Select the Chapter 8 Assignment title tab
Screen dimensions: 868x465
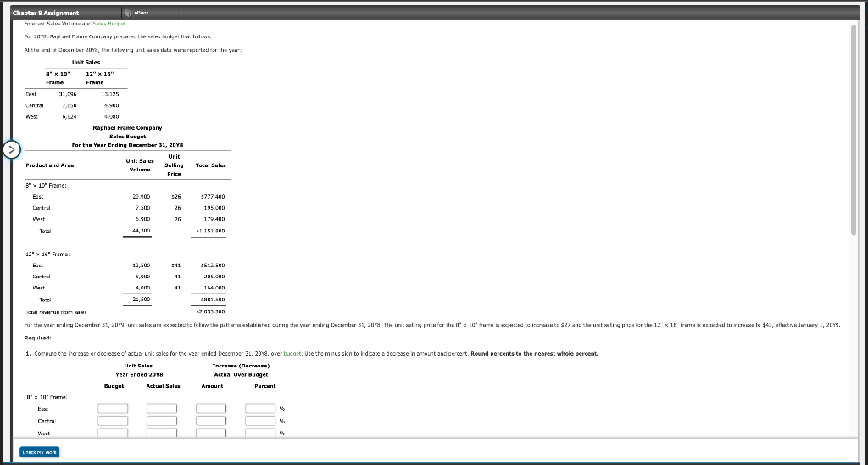46,13
